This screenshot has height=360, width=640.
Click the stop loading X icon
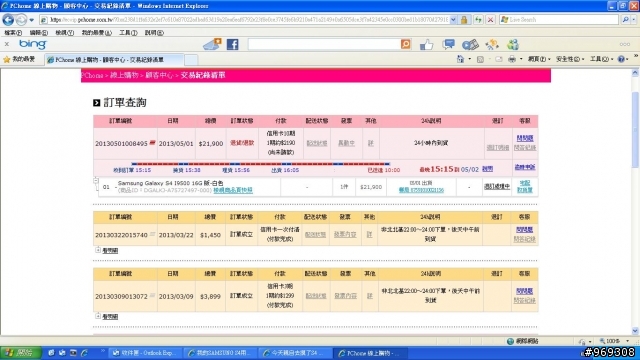click(x=491, y=20)
